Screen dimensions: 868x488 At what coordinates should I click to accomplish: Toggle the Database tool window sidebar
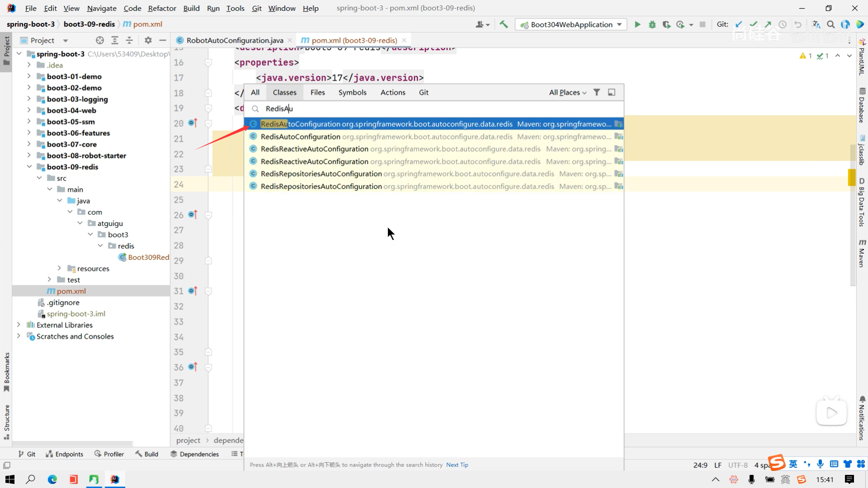click(x=862, y=106)
